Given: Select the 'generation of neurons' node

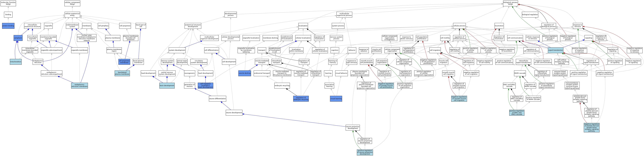Looking at the screenshot, I should 189,86.
